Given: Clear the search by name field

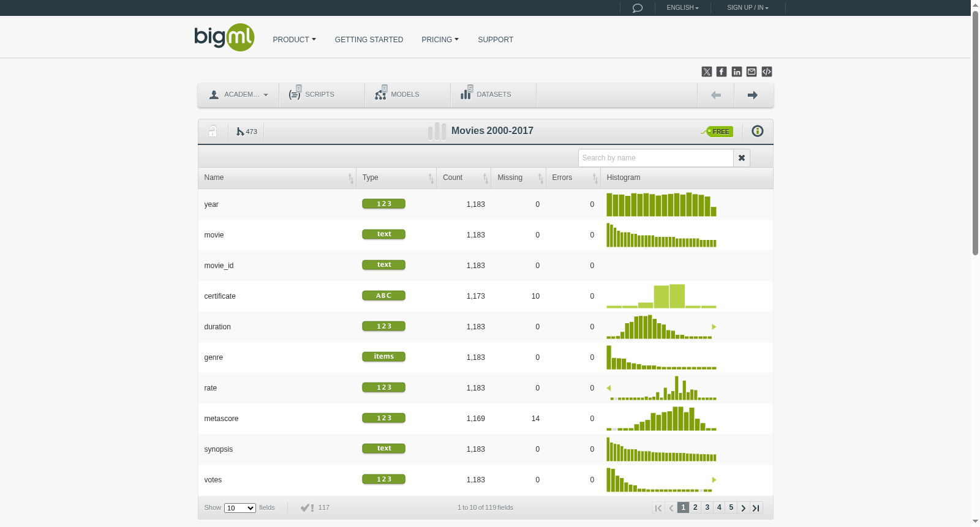Looking at the screenshot, I should (x=742, y=158).
